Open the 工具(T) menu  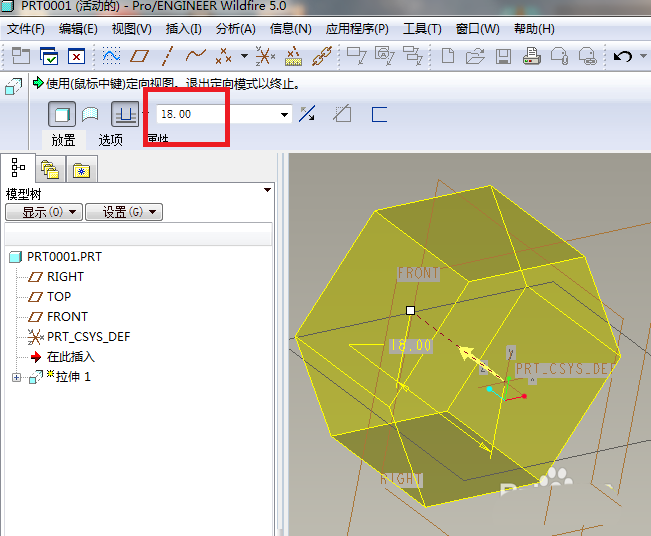point(422,29)
